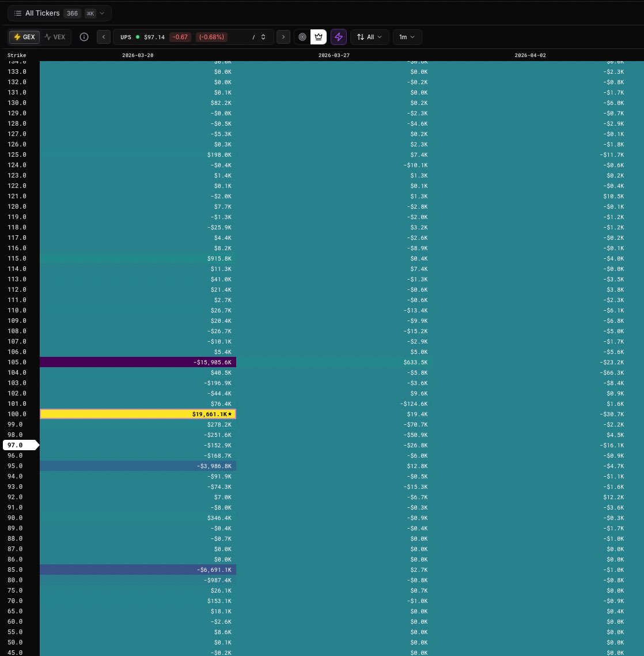This screenshot has height=656, width=644.
Task: Click the $278.2K cell
Action: pos(138,425)
